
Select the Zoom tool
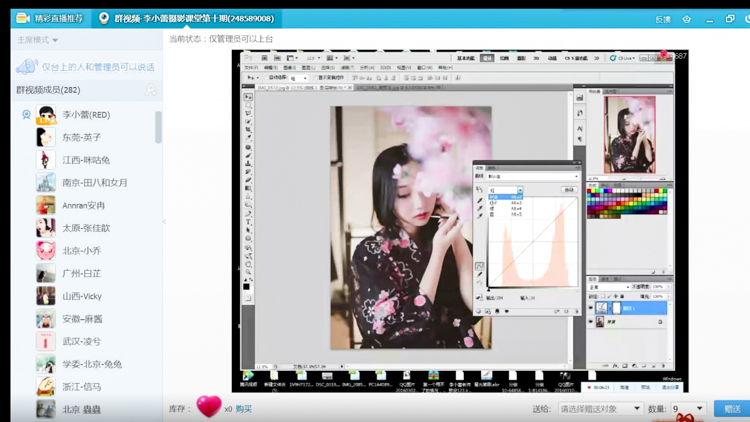248,272
